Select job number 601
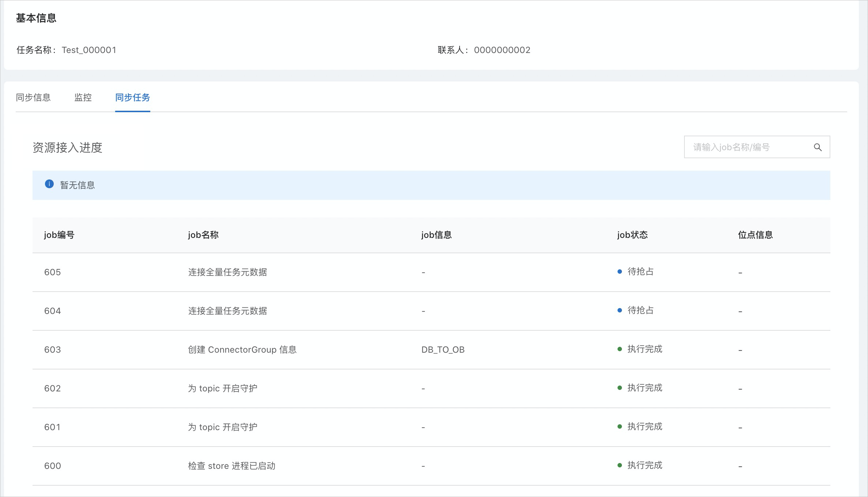Image resolution: width=868 pixels, height=497 pixels. click(x=53, y=427)
